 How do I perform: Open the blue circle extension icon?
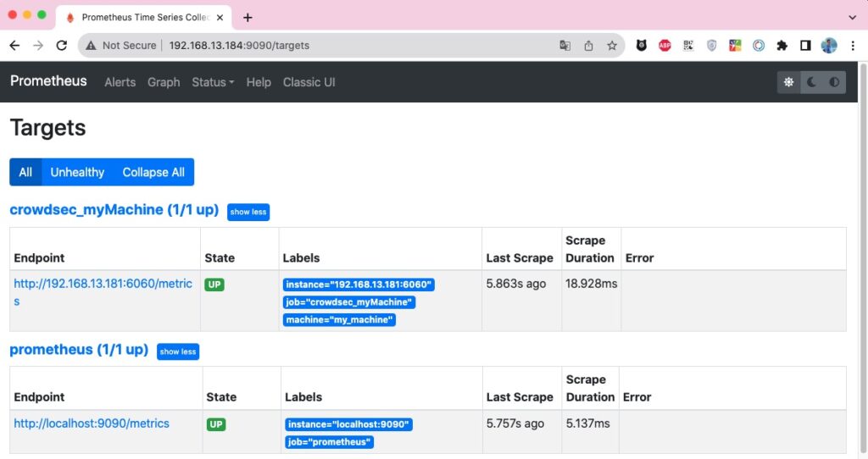click(759, 46)
